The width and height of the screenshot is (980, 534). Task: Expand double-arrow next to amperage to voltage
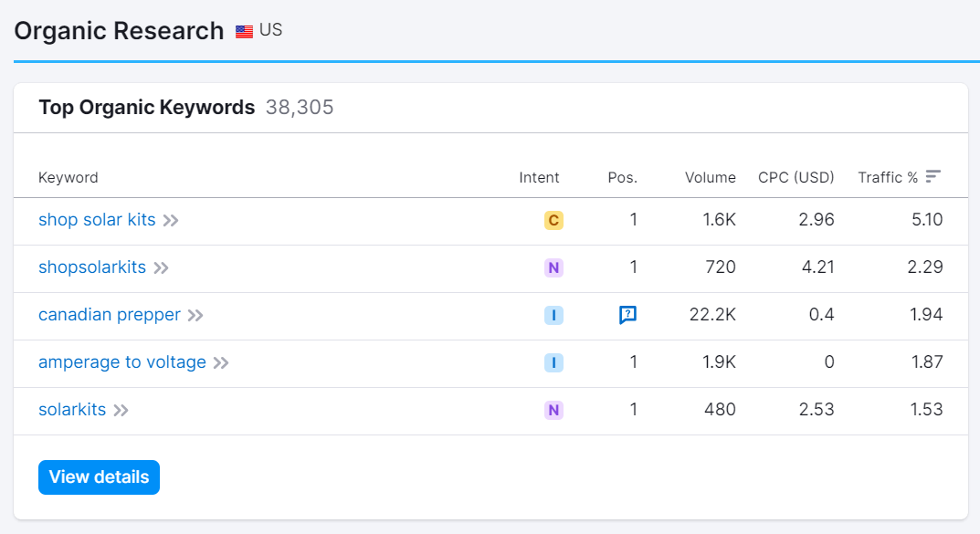(221, 363)
